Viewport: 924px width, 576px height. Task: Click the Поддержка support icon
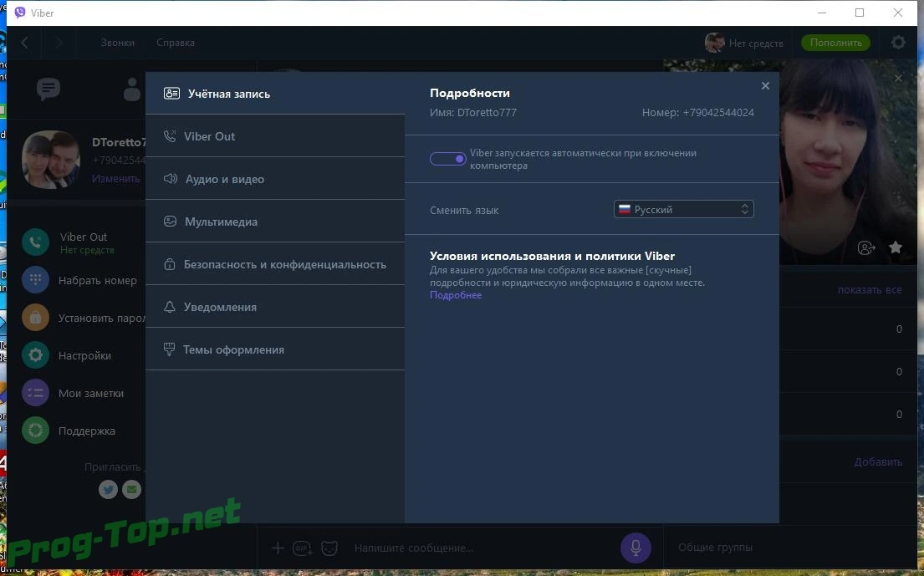(x=35, y=431)
